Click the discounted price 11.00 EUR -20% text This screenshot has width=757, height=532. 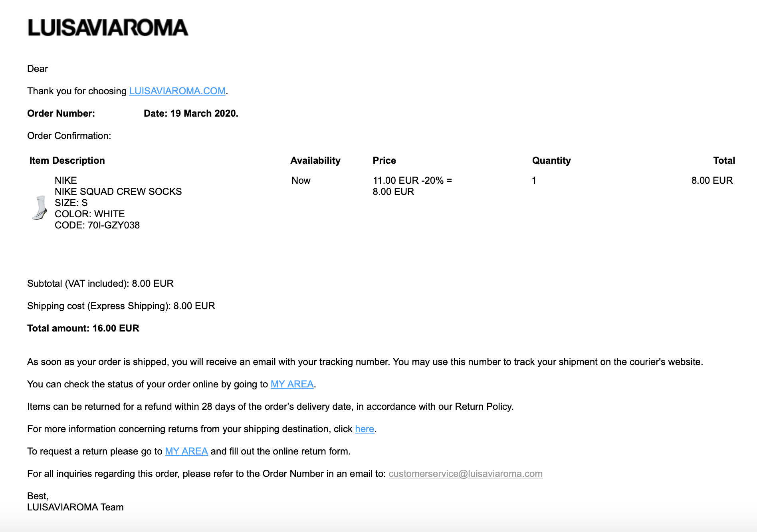pos(412,181)
